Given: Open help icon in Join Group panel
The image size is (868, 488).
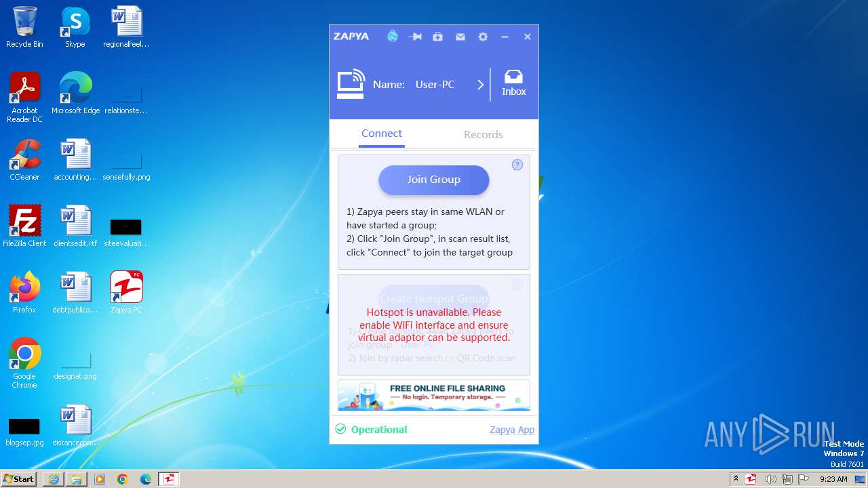Looking at the screenshot, I should click(517, 165).
